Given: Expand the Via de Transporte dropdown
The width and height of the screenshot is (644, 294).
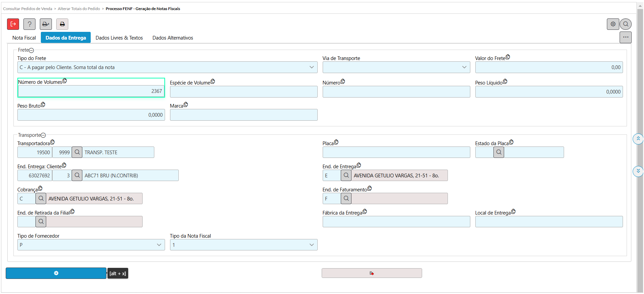Looking at the screenshot, I should point(396,67).
